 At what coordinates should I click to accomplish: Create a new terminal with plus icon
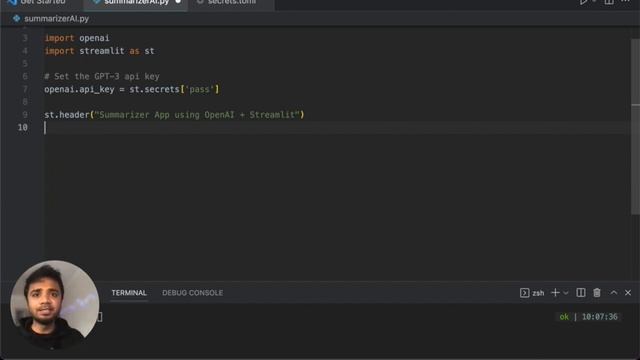(555, 293)
